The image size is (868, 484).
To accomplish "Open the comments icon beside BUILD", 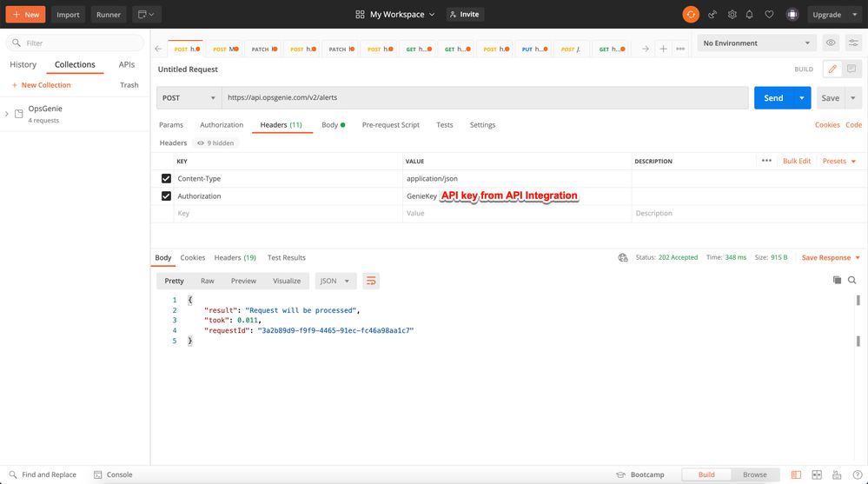I will click(x=851, y=69).
